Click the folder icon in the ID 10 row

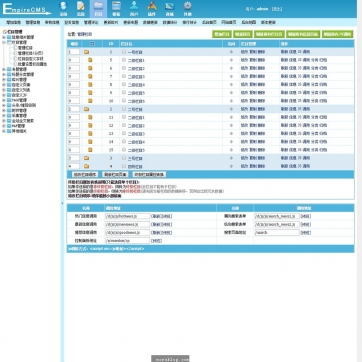(90, 101)
